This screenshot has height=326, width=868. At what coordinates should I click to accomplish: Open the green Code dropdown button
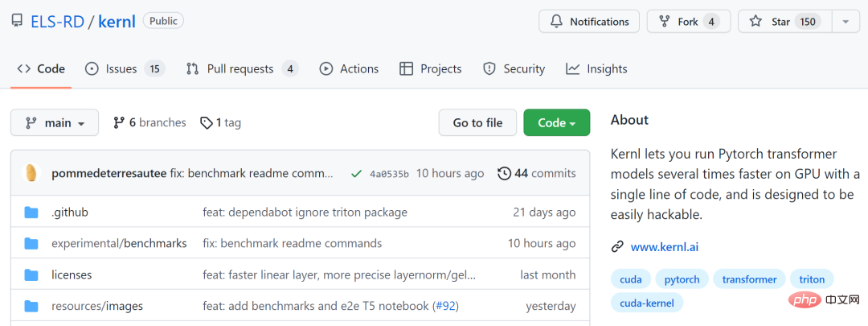(x=556, y=122)
